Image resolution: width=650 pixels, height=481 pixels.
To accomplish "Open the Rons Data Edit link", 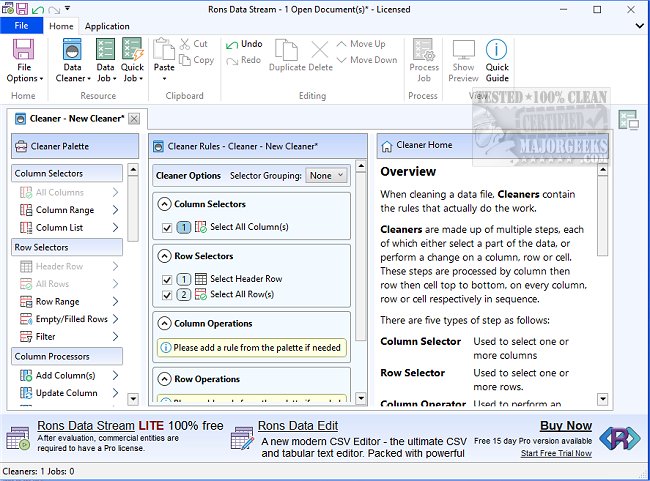I will click(x=298, y=426).
